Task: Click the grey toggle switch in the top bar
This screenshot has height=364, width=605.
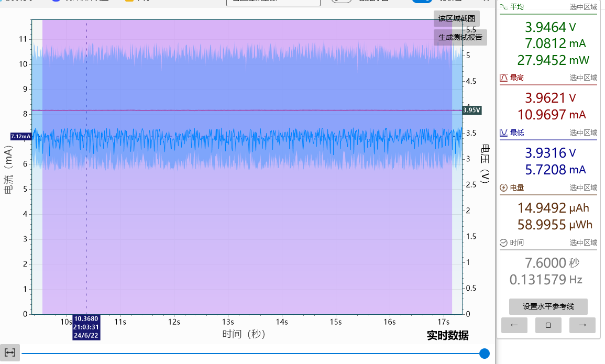Action: click(342, 1)
